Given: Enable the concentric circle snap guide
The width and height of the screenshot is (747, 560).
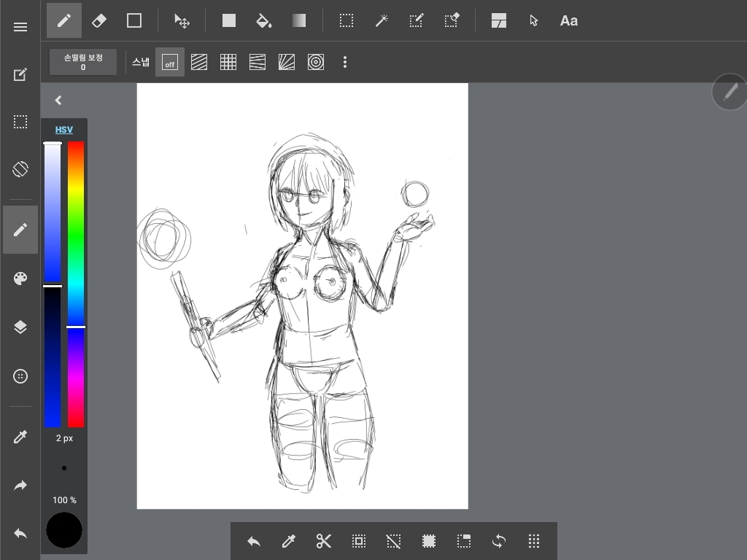Looking at the screenshot, I should [x=316, y=63].
